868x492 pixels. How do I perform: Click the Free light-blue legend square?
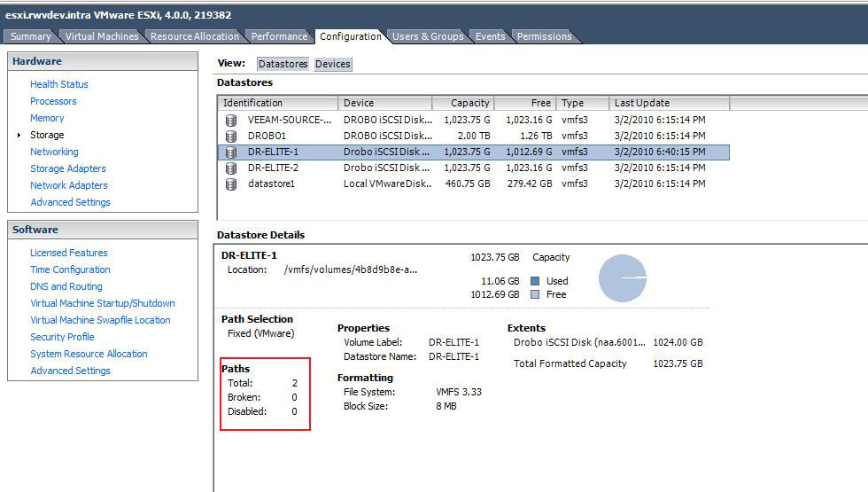coord(535,294)
